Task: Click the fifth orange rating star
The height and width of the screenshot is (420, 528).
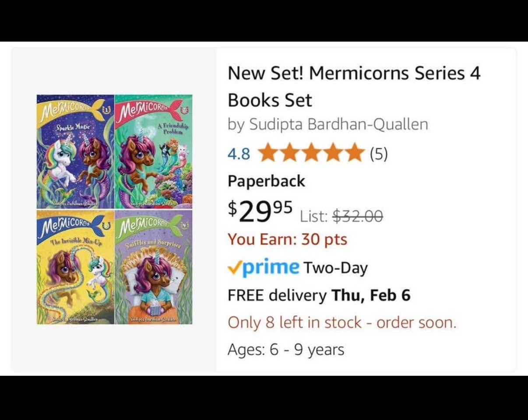Action: 355,154
